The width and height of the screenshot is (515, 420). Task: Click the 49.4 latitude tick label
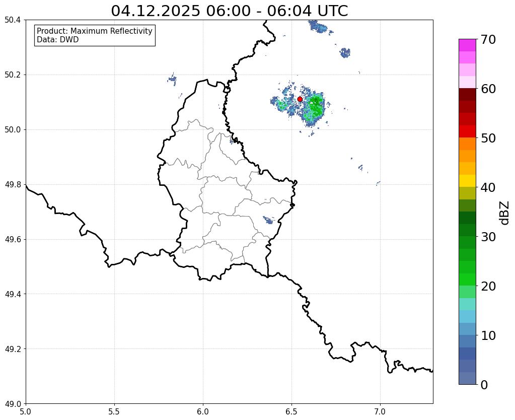(x=13, y=294)
